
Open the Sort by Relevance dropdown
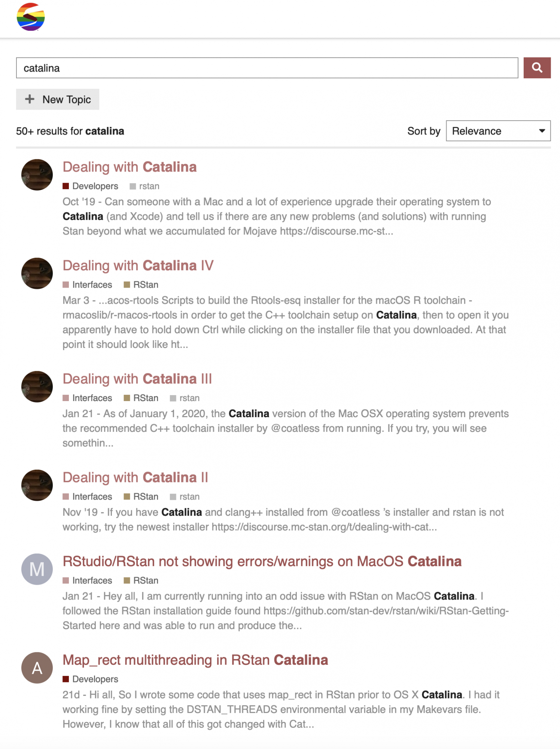(498, 131)
